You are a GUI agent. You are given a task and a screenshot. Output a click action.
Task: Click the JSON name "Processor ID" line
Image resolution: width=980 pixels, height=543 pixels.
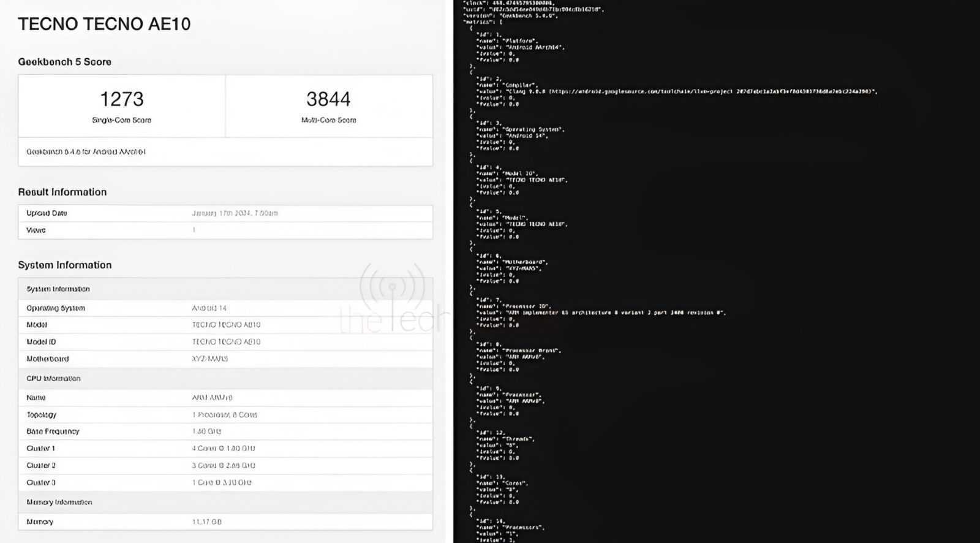coord(514,306)
